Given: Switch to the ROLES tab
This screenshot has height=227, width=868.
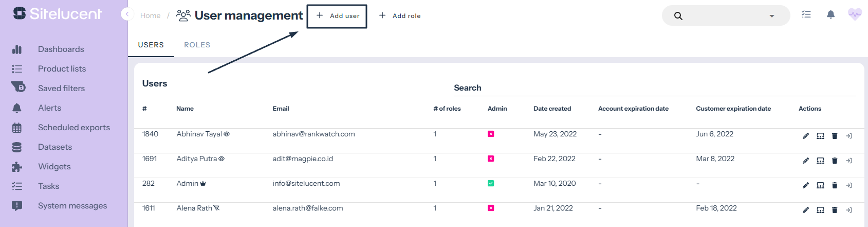Looking at the screenshot, I should [x=197, y=45].
